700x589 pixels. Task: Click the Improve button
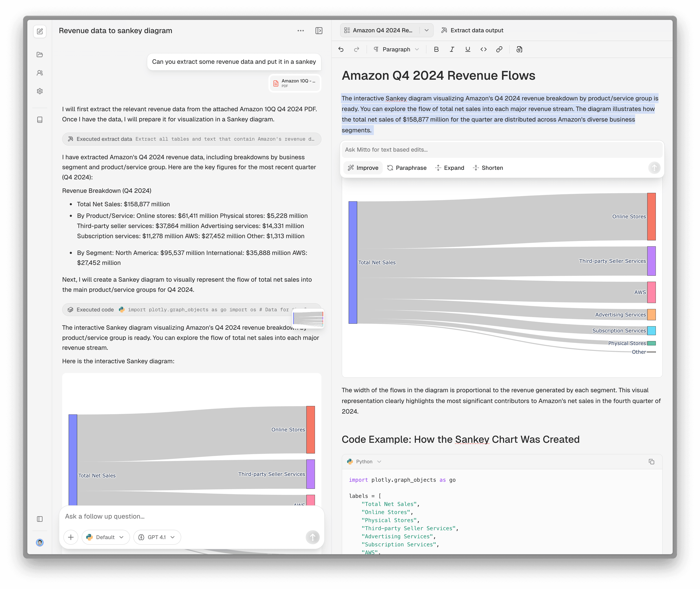point(363,168)
